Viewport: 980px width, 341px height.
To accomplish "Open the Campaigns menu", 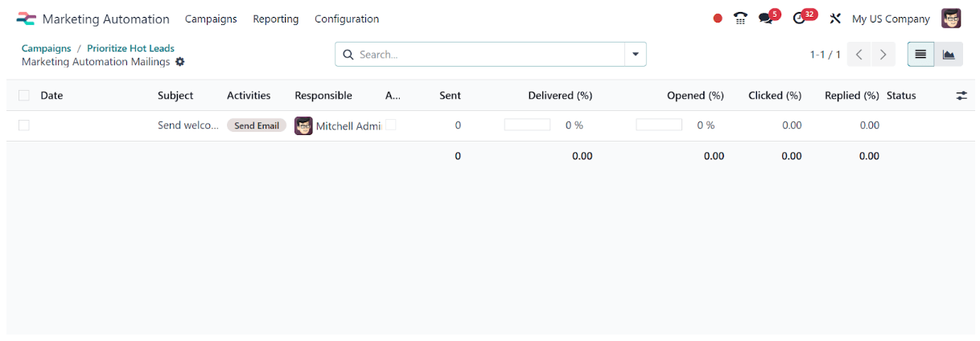I will click(211, 18).
